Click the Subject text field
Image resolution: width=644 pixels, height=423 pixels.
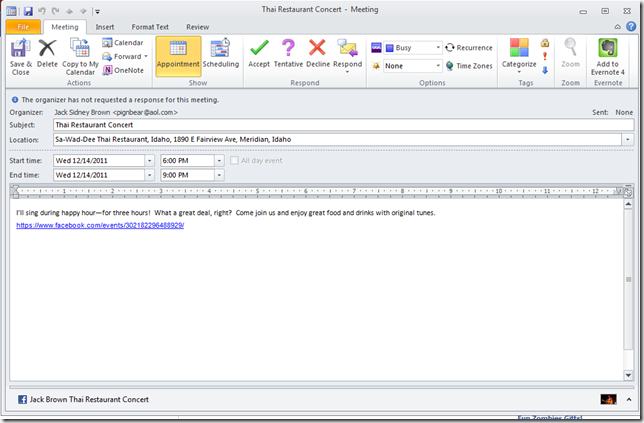click(x=340, y=125)
